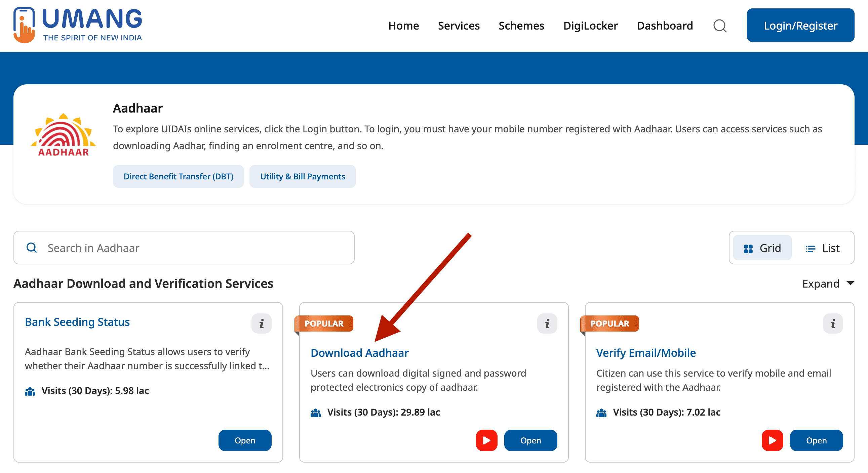Image resolution: width=868 pixels, height=473 pixels.
Task: Enable Grid view for services
Action: pos(762,248)
